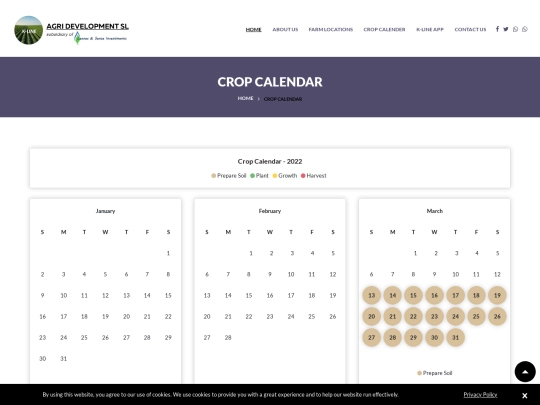
Task: Click January 31 in the calendar
Action: pos(63,359)
